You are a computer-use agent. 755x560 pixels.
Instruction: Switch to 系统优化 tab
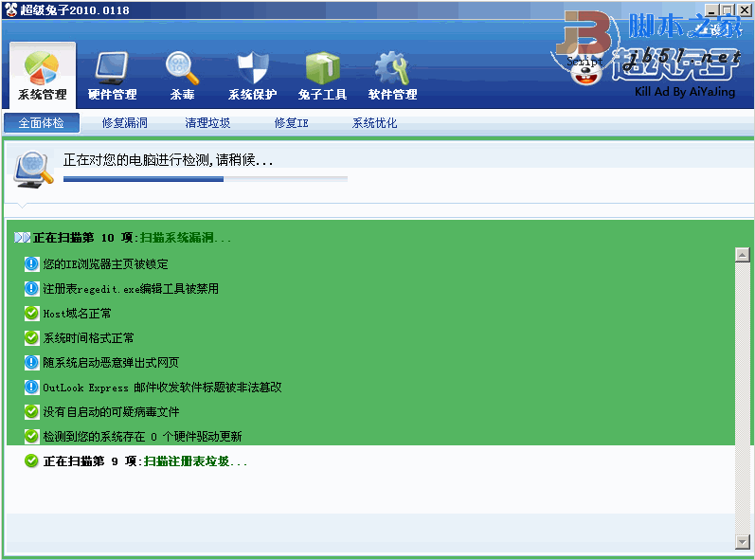tap(374, 123)
